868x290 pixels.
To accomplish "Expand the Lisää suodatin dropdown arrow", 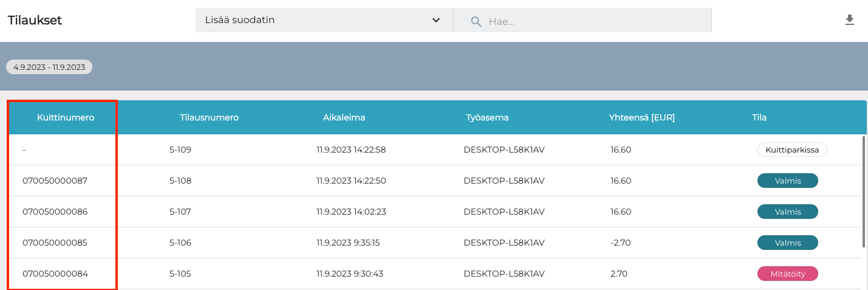I will click(x=436, y=20).
